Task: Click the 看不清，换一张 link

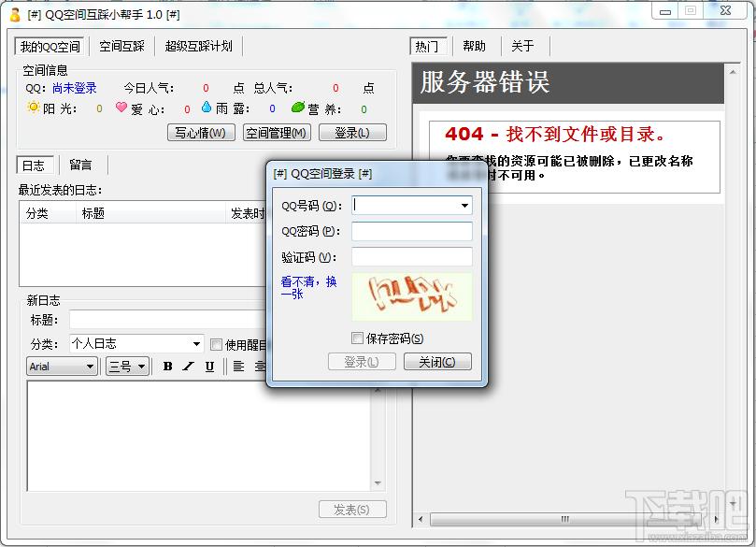Action: (308, 287)
